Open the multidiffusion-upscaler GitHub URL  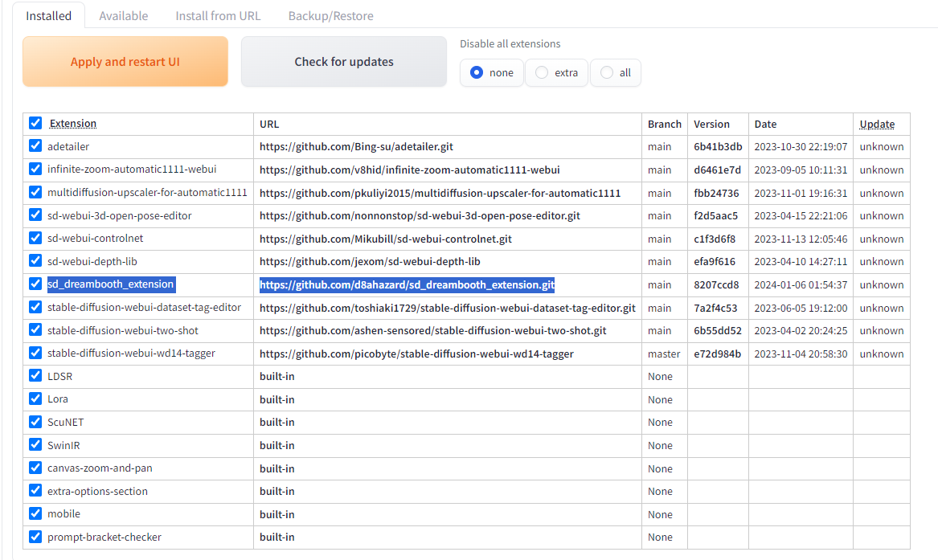click(440, 193)
